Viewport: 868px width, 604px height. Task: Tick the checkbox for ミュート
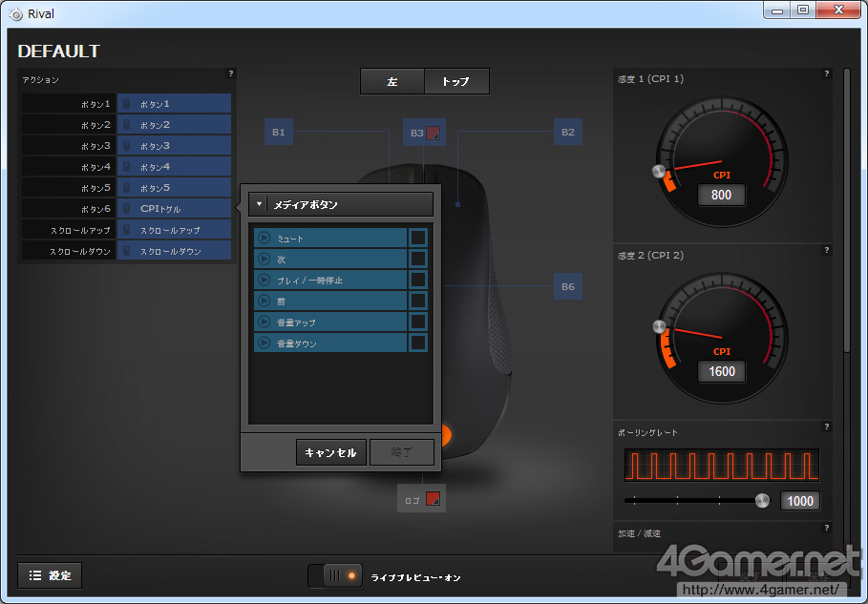click(418, 238)
